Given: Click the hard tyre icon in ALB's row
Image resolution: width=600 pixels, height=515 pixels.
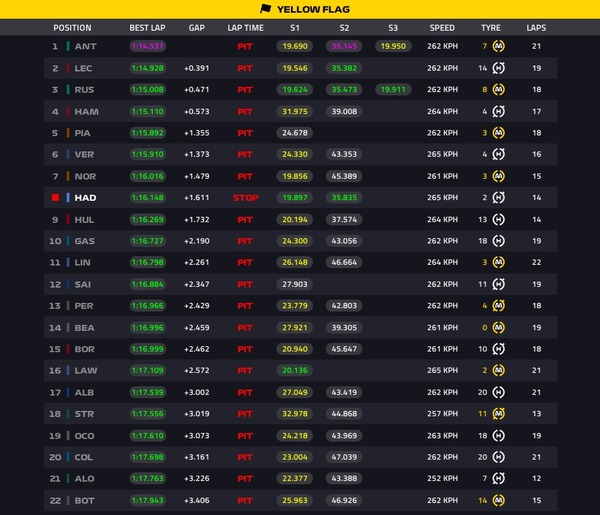Looking at the screenshot, I should (x=498, y=392).
